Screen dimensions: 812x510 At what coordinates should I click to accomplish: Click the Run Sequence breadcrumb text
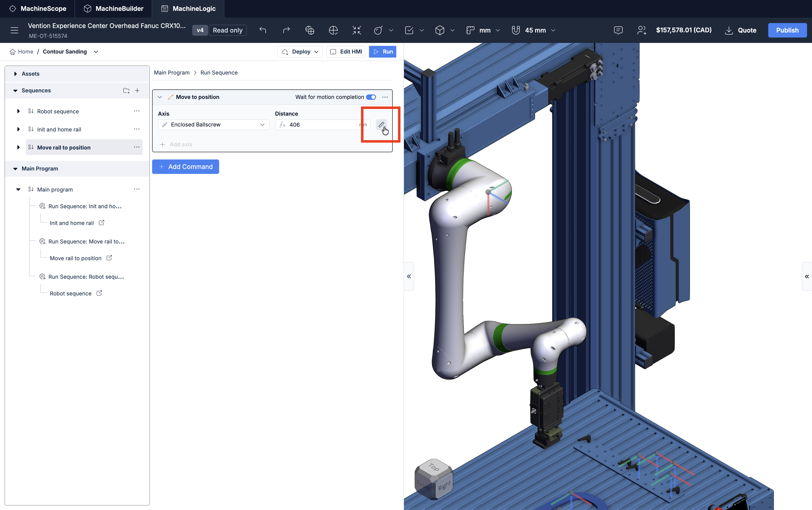coord(219,73)
